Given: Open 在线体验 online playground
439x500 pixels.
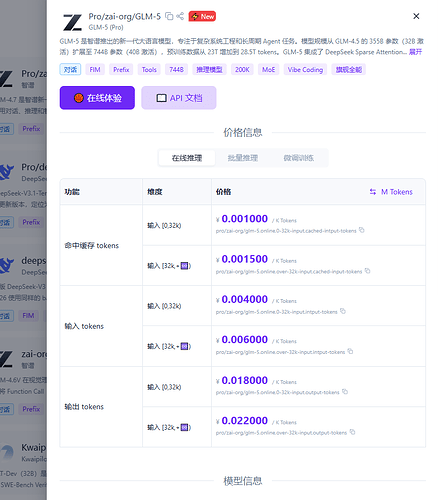Looking at the screenshot, I should [x=97, y=98].
